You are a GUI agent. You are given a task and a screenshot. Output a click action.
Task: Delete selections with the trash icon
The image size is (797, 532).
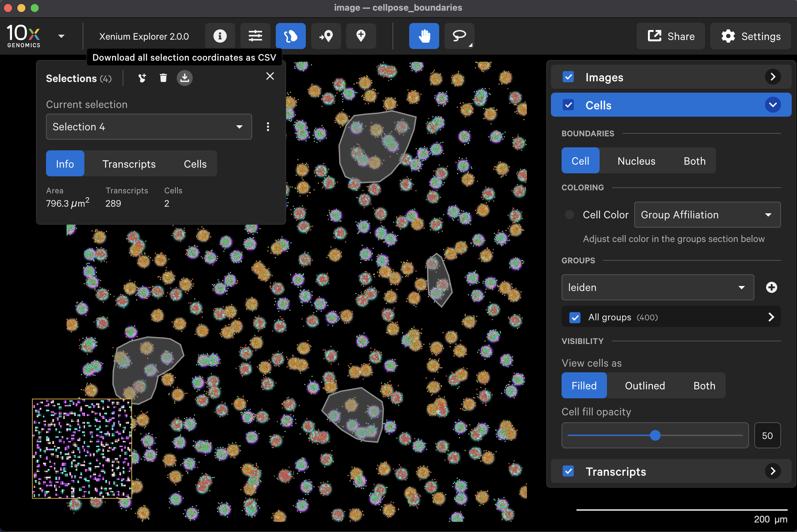pyautogui.click(x=163, y=78)
